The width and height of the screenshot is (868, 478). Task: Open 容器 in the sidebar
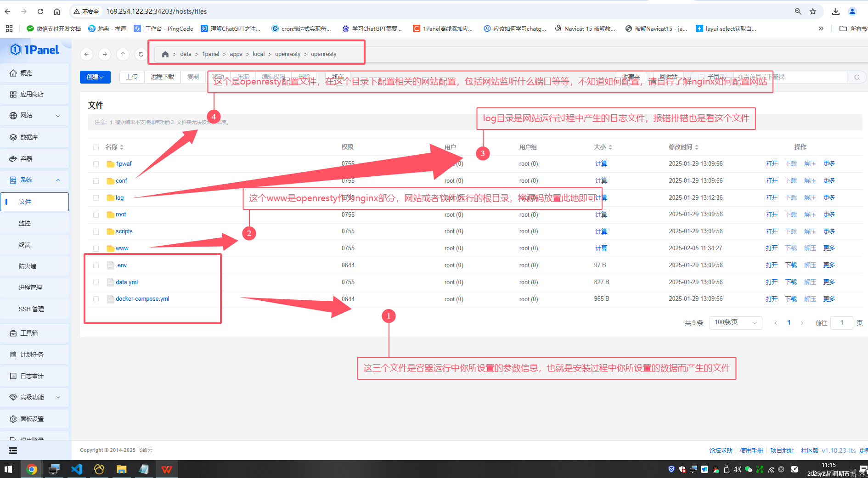tap(35, 159)
